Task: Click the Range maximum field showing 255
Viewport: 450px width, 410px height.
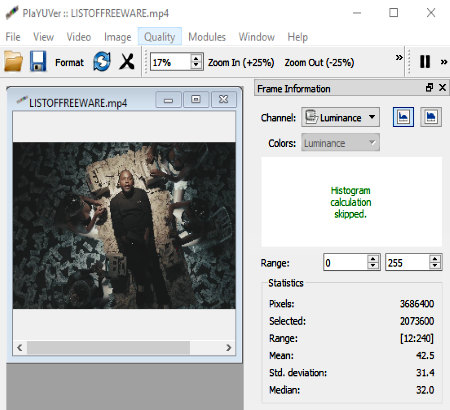Action: pos(407,263)
